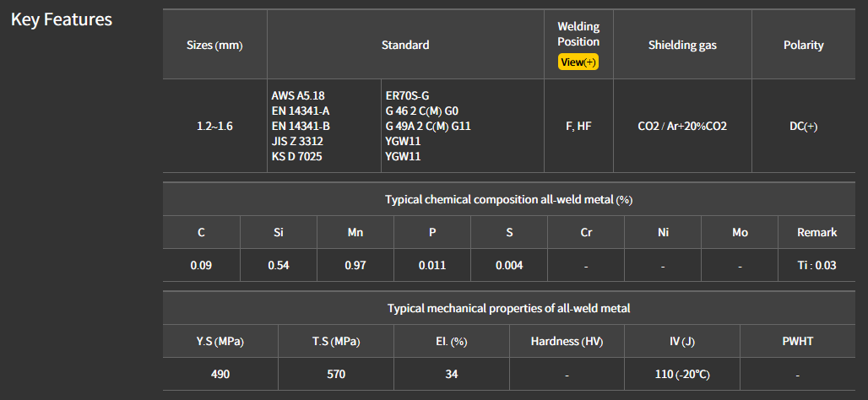Click the 110 (-20°C) impact value
This screenshot has width=868, height=400.
click(x=681, y=373)
